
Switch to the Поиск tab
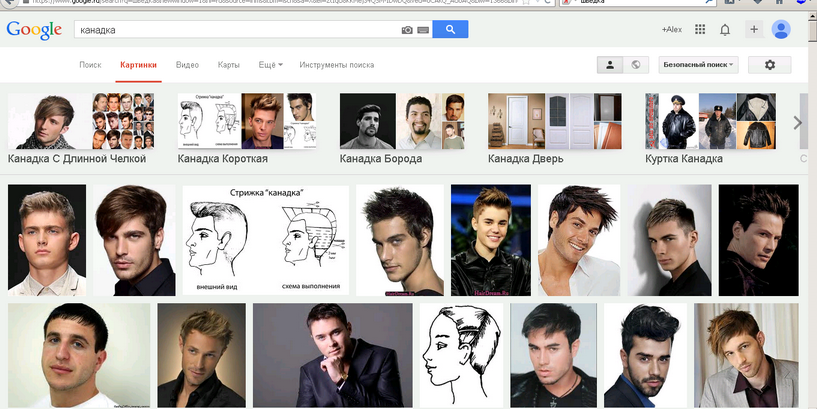[90, 65]
